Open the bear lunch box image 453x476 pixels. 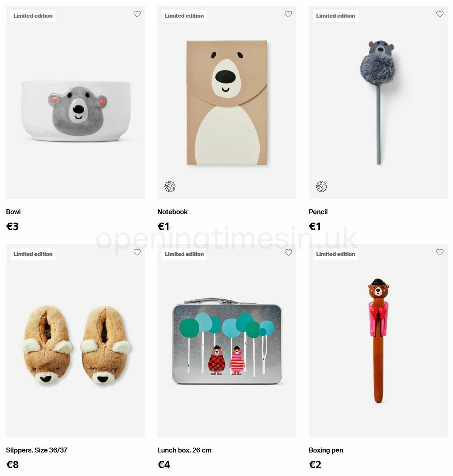tap(227, 341)
